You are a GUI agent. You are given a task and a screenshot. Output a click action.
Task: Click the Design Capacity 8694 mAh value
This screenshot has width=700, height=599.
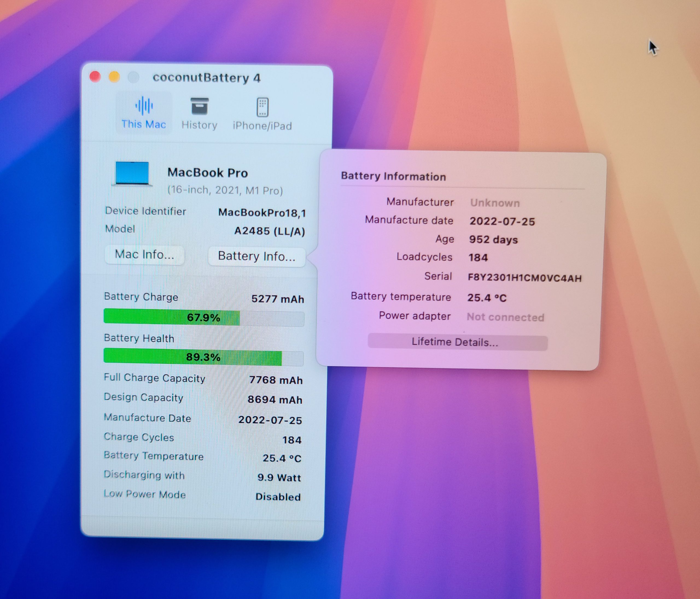(x=275, y=400)
